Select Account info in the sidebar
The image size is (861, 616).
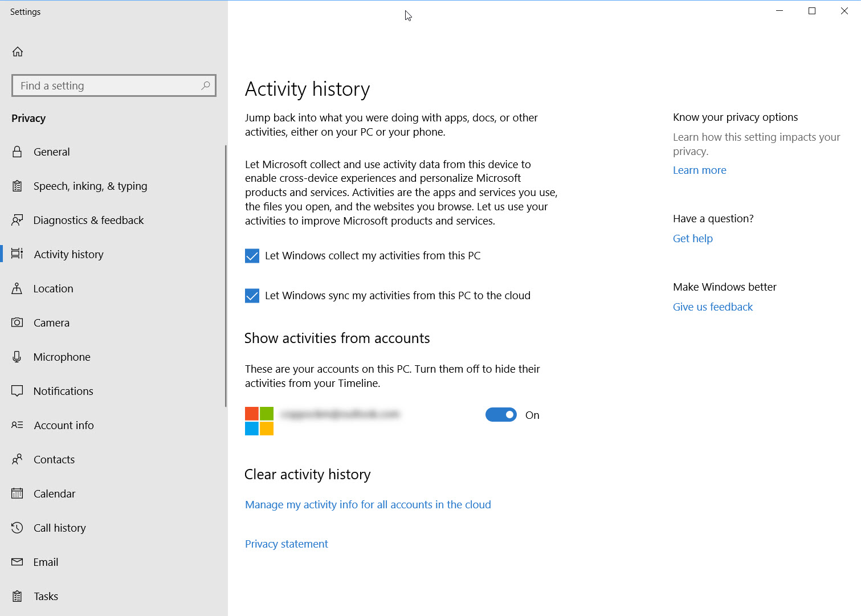pos(113,425)
